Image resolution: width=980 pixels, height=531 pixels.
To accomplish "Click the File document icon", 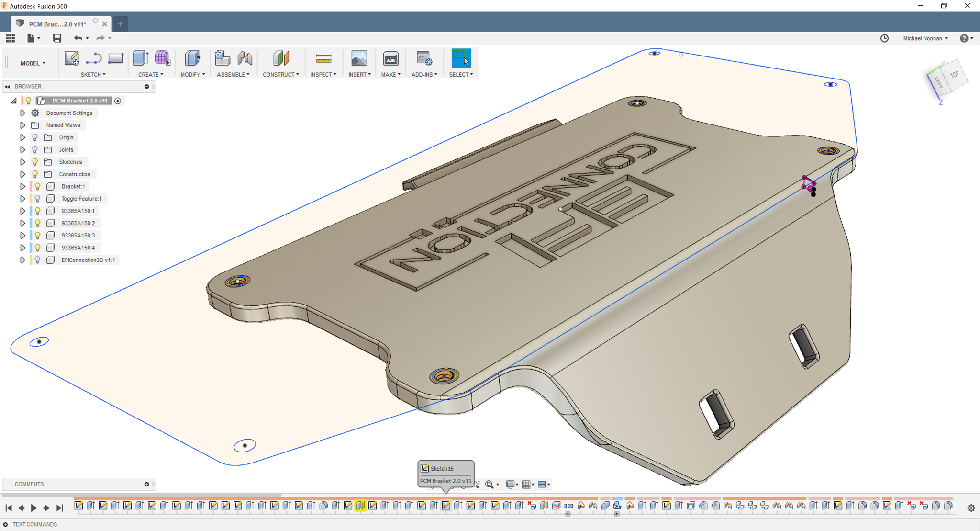I will pyautogui.click(x=31, y=38).
